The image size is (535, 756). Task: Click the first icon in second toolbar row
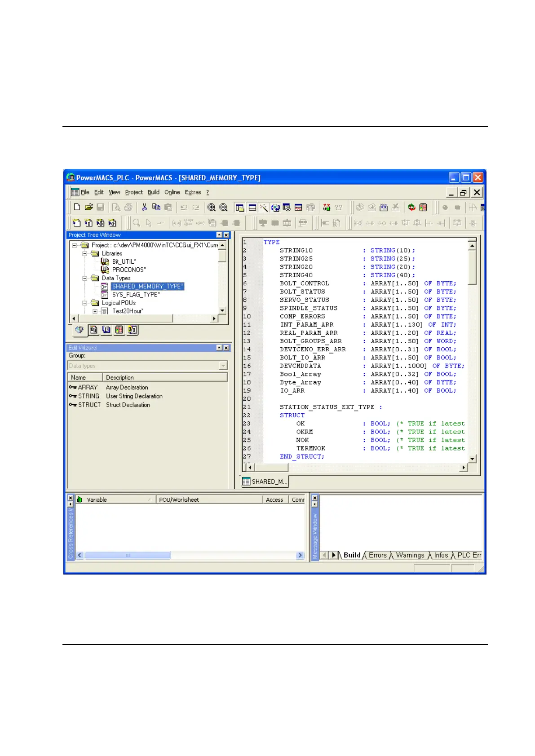click(x=77, y=223)
